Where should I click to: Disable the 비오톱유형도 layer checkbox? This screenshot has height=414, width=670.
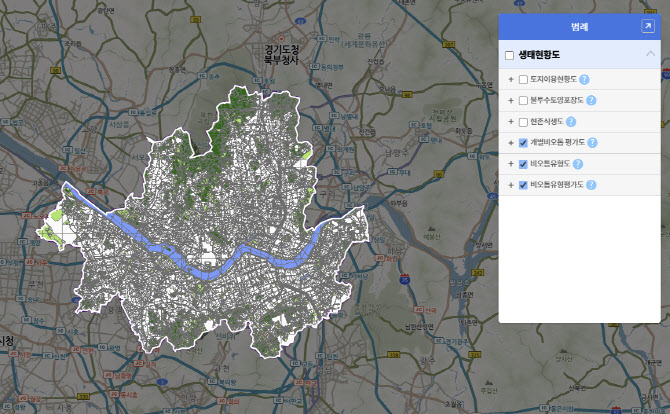pos(523,164)
